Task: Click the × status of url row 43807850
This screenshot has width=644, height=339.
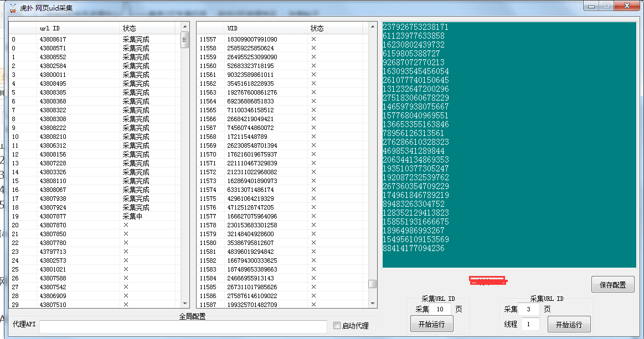Action: (x=126, y=234)
